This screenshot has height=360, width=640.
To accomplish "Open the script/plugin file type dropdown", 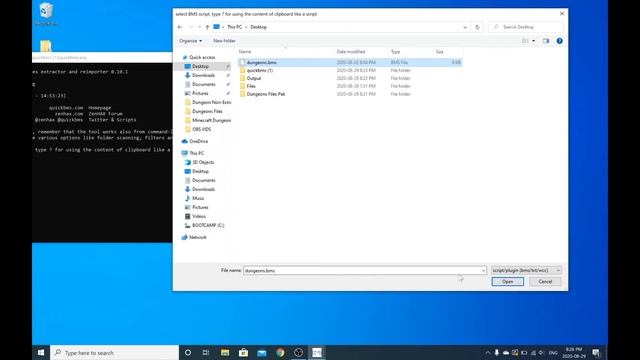I will 526,271.
